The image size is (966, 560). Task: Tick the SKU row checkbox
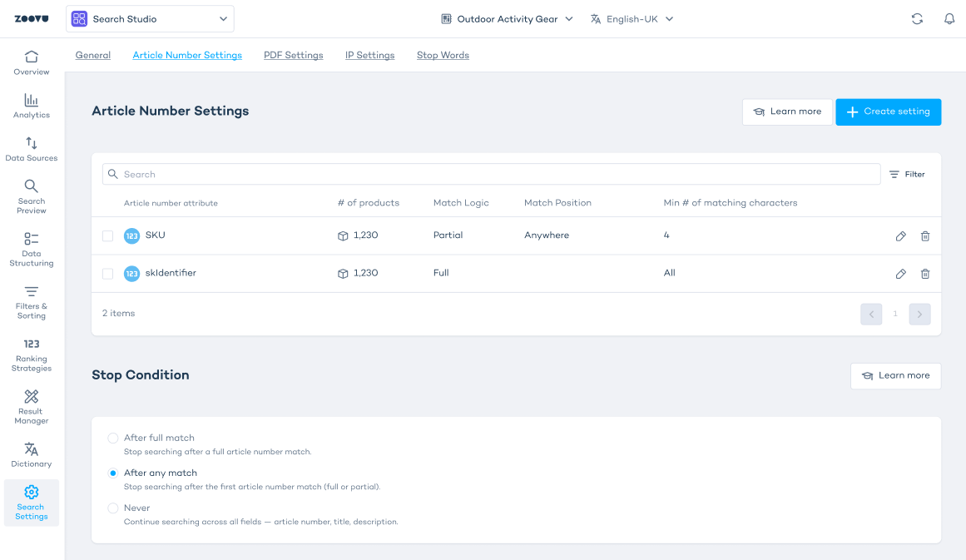[108, 236]
